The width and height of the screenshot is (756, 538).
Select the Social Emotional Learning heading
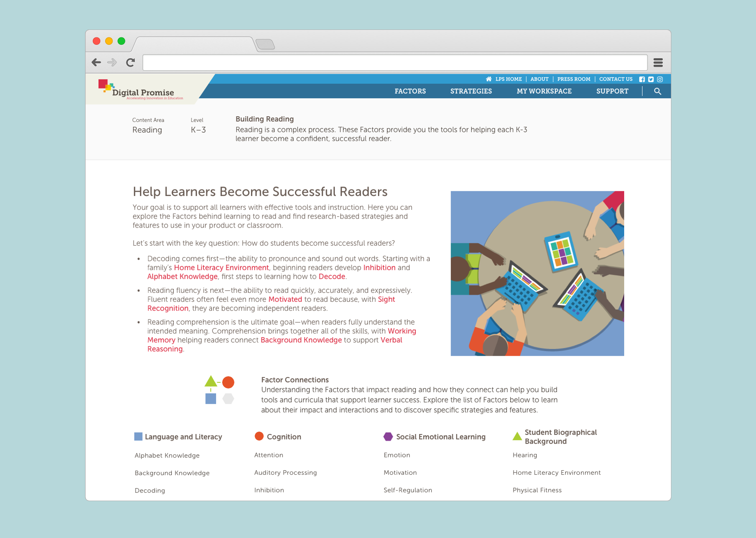(440, 437)
